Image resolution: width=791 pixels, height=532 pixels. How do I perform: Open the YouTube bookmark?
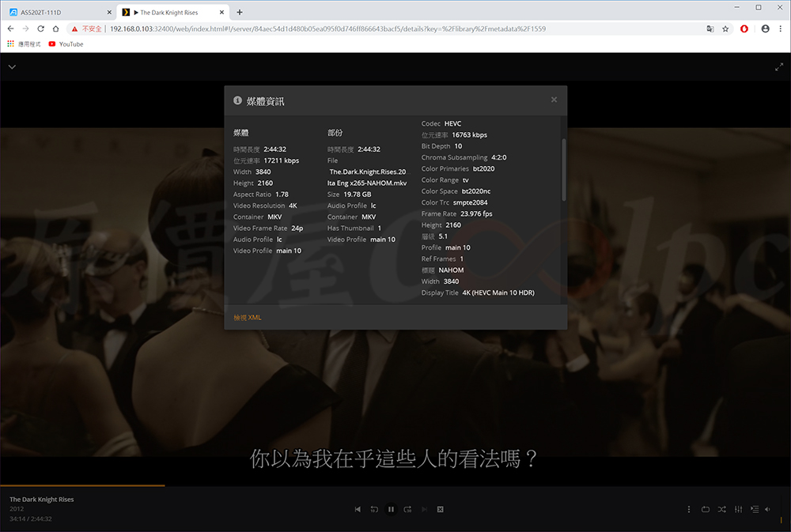(x=66, y=43)
